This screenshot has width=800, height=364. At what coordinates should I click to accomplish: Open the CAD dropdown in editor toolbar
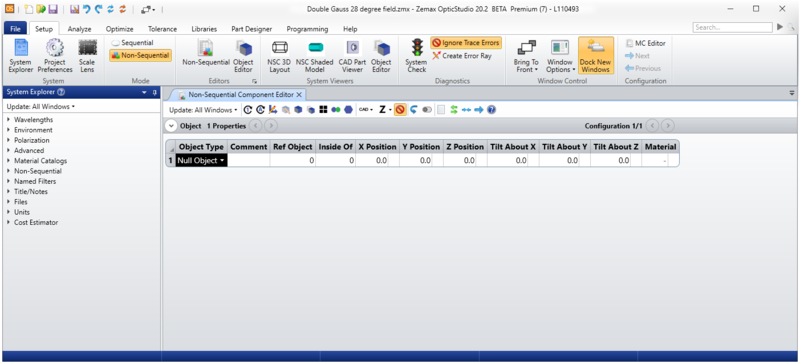[365, 110]
